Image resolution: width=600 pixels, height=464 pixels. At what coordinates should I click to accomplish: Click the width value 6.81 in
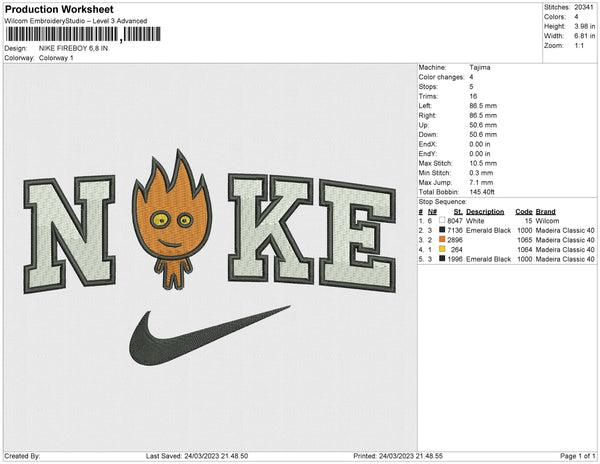[x=584, y=36]
